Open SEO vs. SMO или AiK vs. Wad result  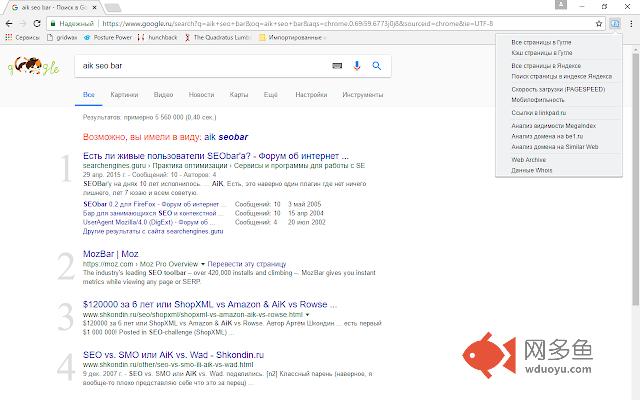point(173,355)
